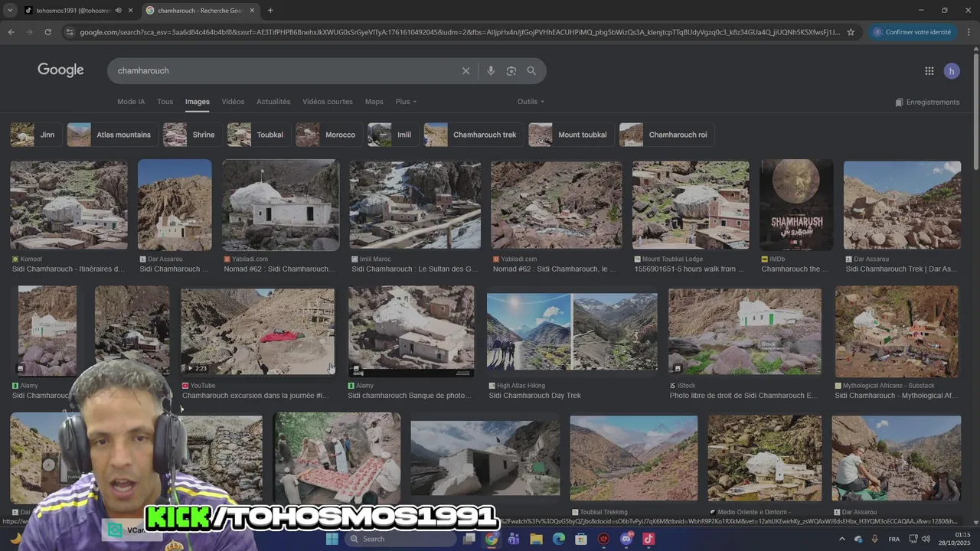Filter images by Mount toubkal chip
This screenshot has height=551, width=980.
click(571, 135)
